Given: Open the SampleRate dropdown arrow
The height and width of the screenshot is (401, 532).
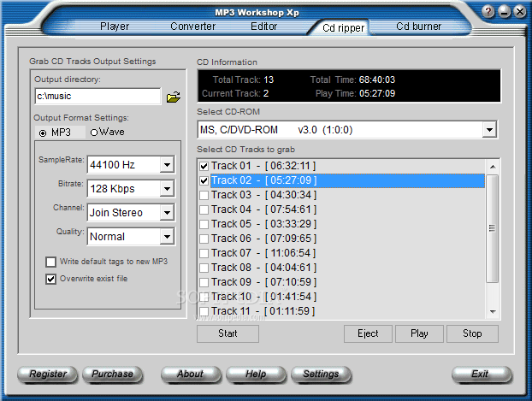Looking at the screenshot, I should (167, 165).
